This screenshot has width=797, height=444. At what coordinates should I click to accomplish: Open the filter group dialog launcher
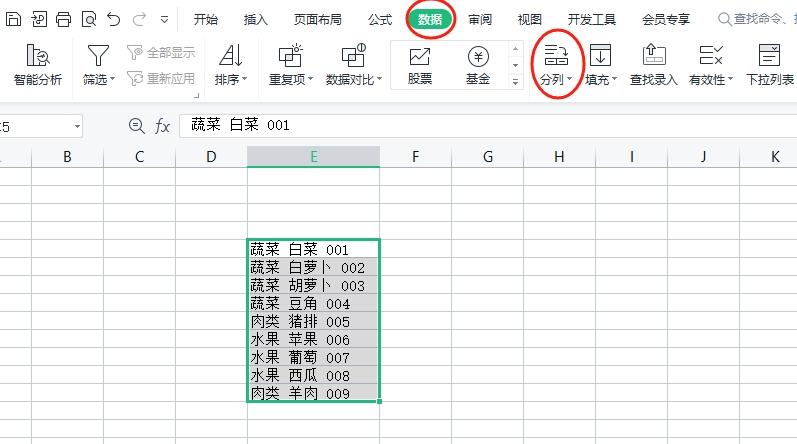(x=196, y=96)
